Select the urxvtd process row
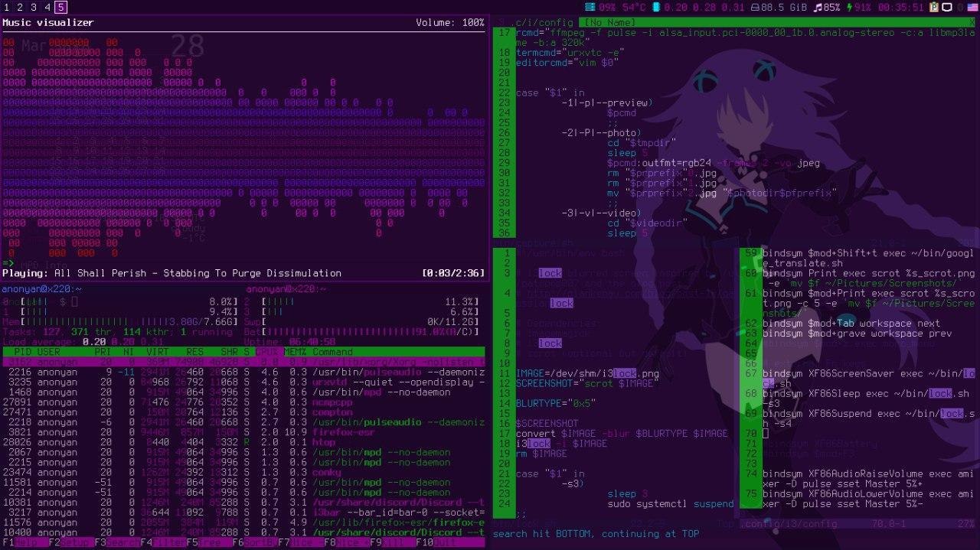This screenshot has height=550, width=980. coord(243,382)
